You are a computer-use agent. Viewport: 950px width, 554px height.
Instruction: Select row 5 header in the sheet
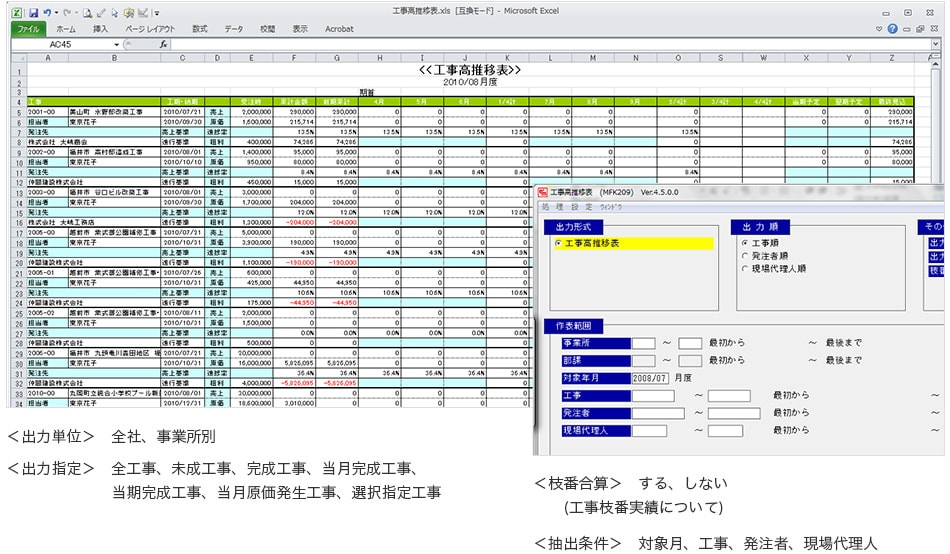pos(19,112)
